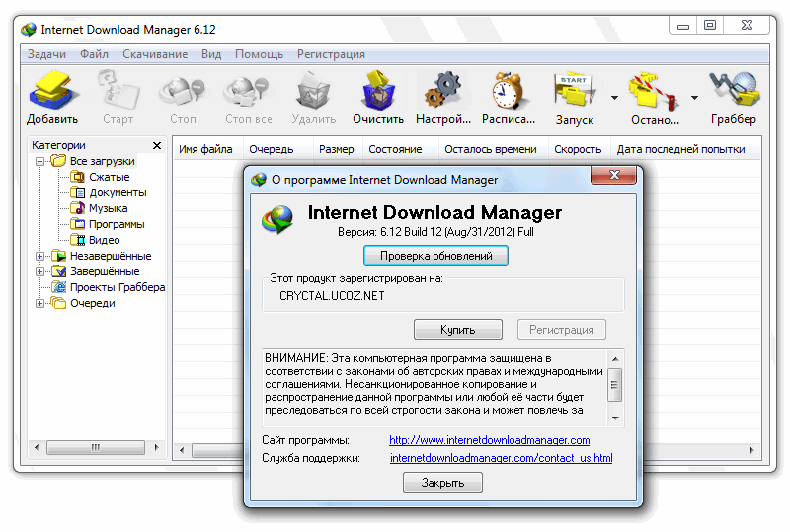Sort by Скорость column header
Screen dimensions: 790x532
pyautogui.click(x=578, y=149)
